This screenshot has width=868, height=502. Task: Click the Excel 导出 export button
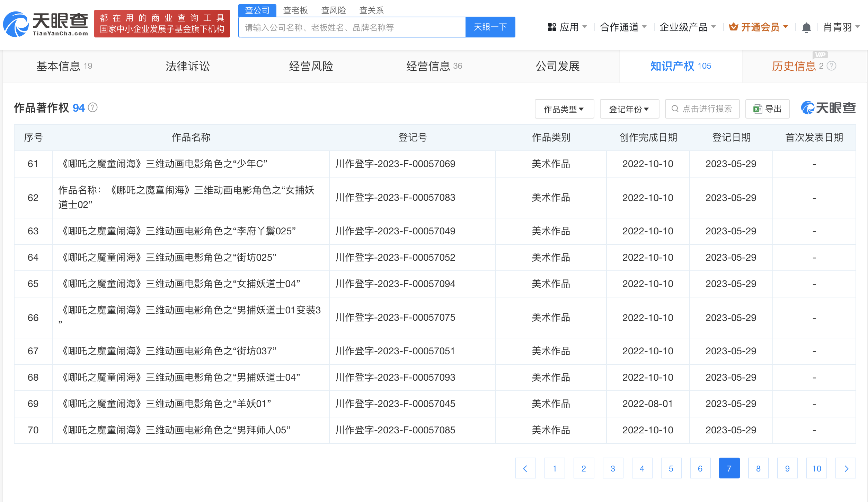[767, 109]
